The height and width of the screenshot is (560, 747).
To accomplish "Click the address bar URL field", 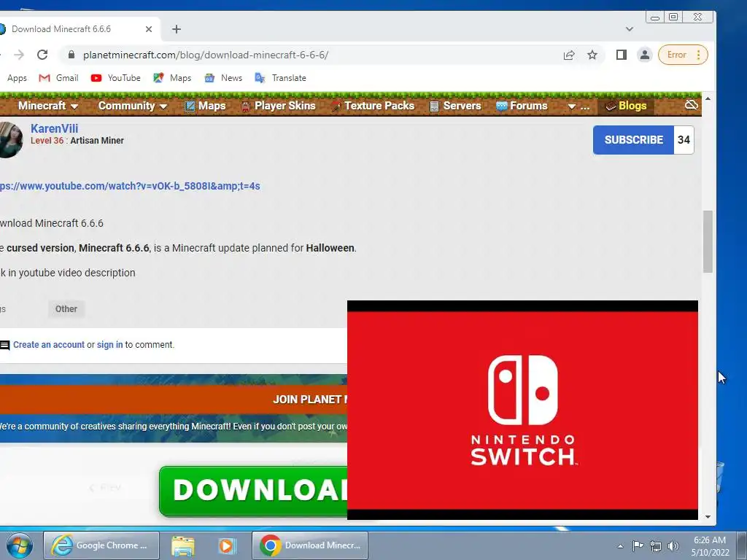I will click(x=314, y=55).
